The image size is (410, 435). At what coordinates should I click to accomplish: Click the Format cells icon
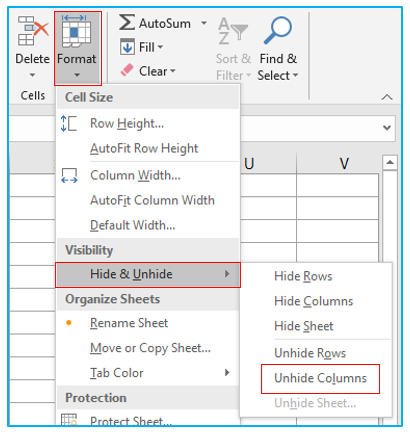[76, 31]
